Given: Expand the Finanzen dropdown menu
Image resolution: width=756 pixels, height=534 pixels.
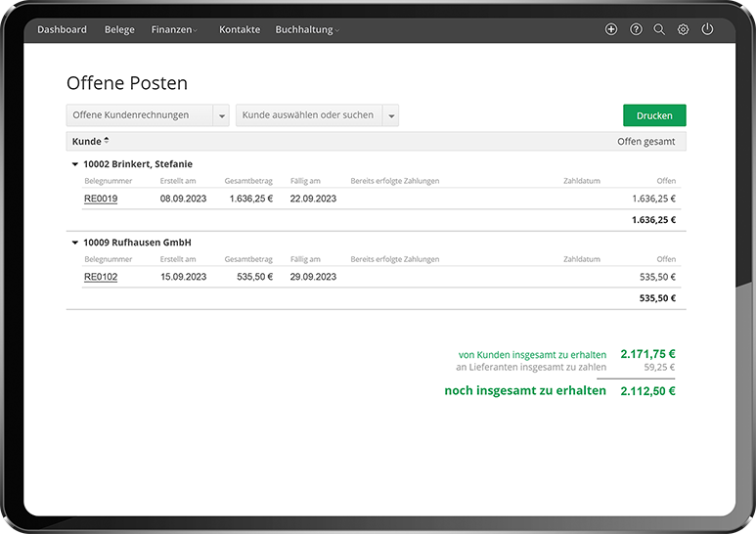Looking at the screenshot, I should click(174, 29).
